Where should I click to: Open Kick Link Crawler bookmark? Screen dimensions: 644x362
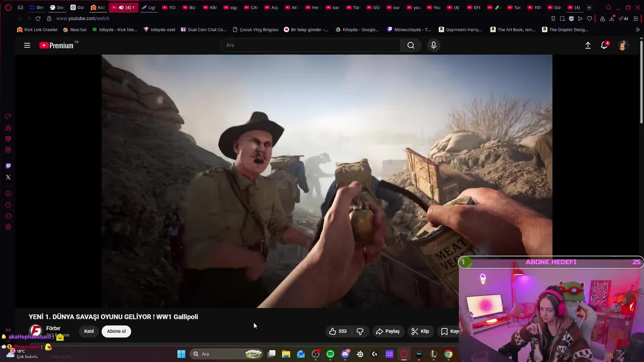pos(37,30)
